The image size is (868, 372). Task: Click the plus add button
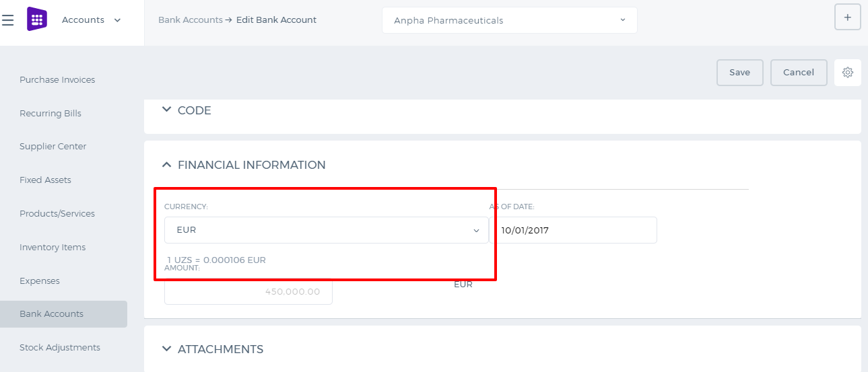point(848,17)
